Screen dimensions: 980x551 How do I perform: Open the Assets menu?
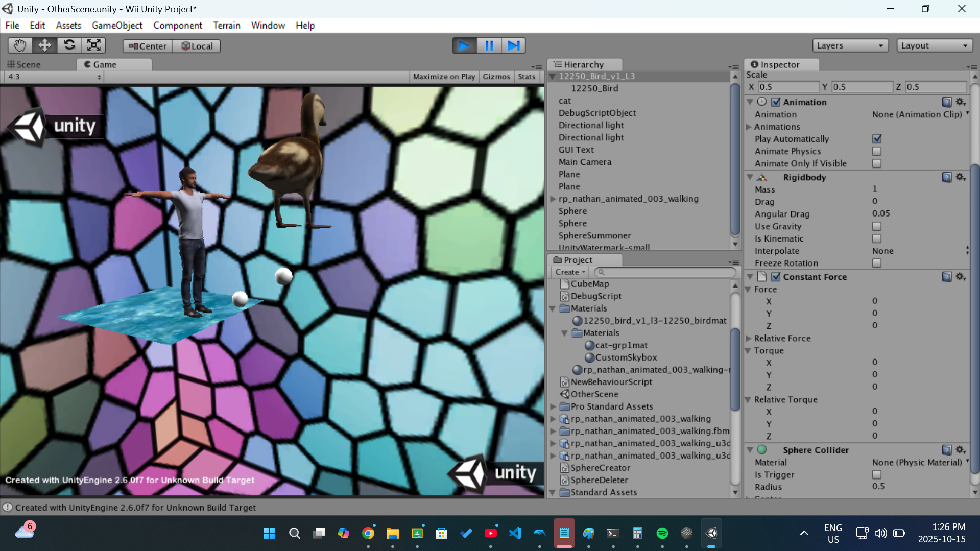68,25
